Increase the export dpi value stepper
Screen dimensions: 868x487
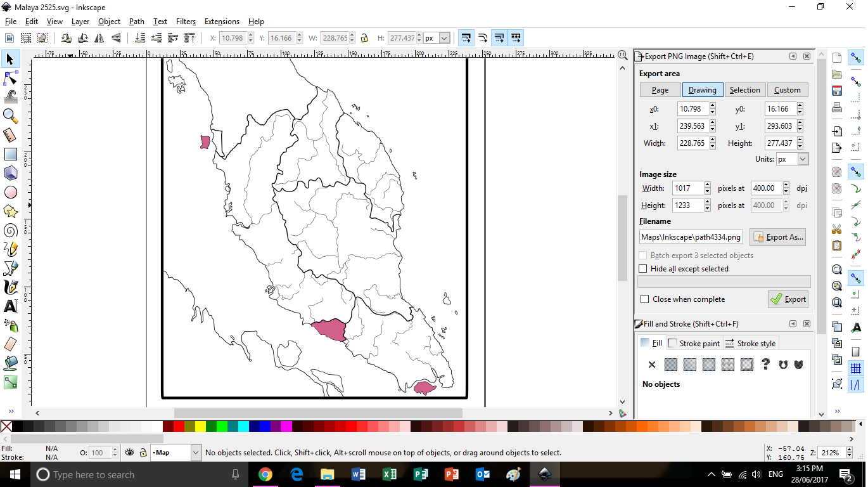(786, 185)
